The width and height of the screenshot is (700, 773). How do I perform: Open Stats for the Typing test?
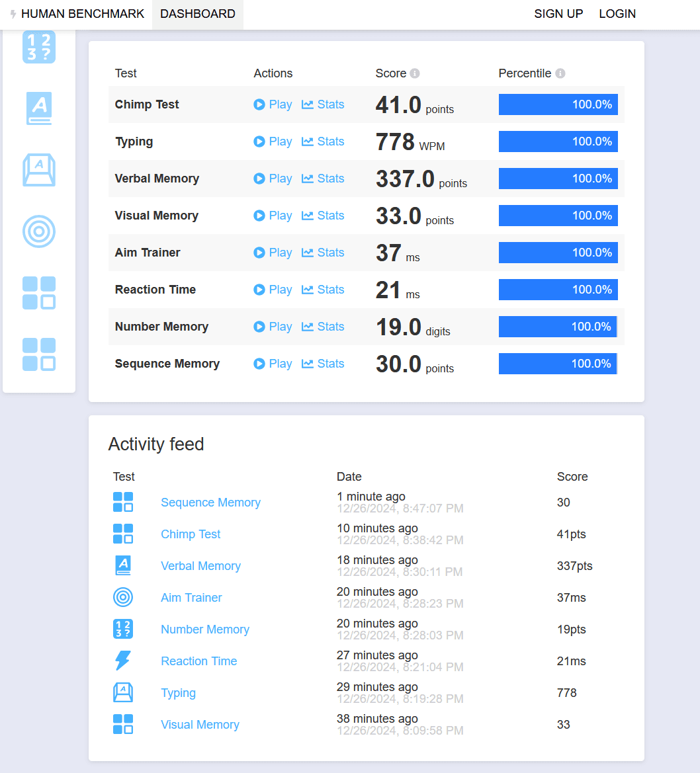click(x=323, y=141)
